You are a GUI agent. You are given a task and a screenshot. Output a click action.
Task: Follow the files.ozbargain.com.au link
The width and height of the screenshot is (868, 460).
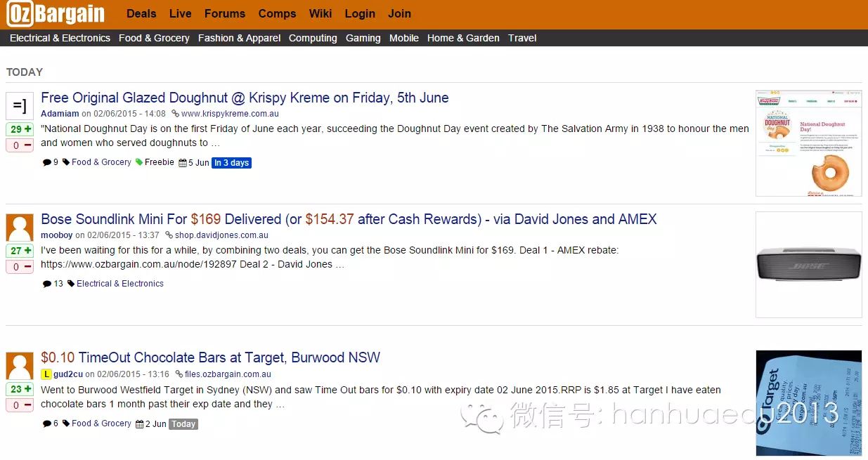pos(228,374)
